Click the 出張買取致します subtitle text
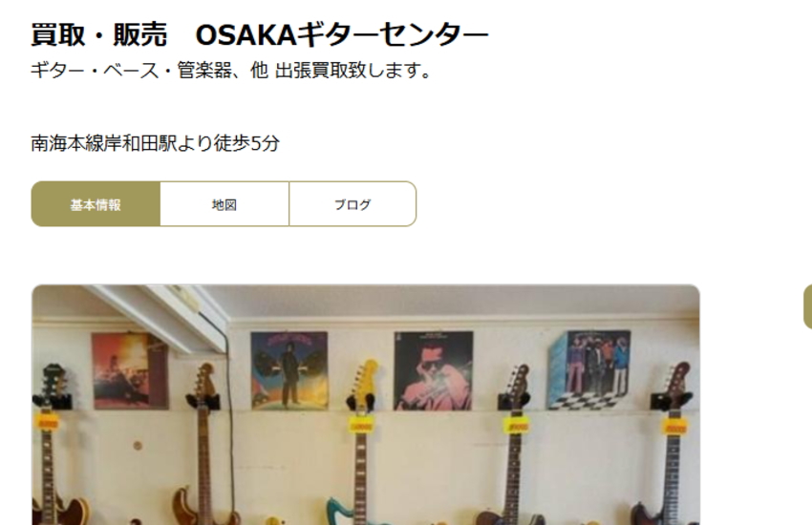The width and height of the screenshot is (812, 525). pyautogui.click(x=353, y=70)
